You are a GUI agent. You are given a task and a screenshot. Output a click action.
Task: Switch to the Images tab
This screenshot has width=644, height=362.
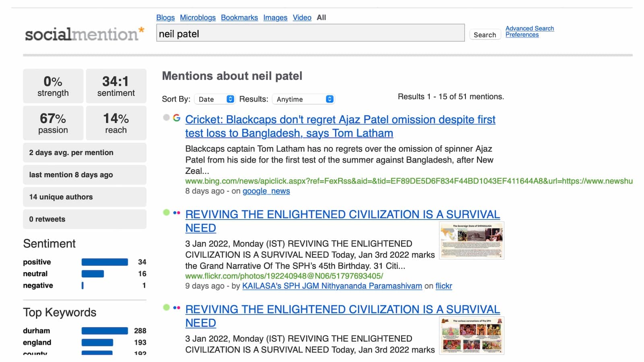point(275,17)
